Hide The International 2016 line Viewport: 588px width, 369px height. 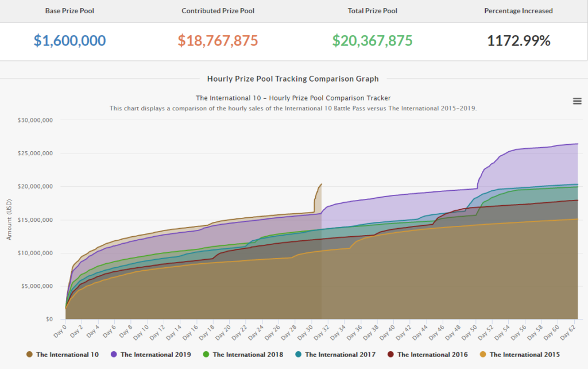click(x=432, y=355)
